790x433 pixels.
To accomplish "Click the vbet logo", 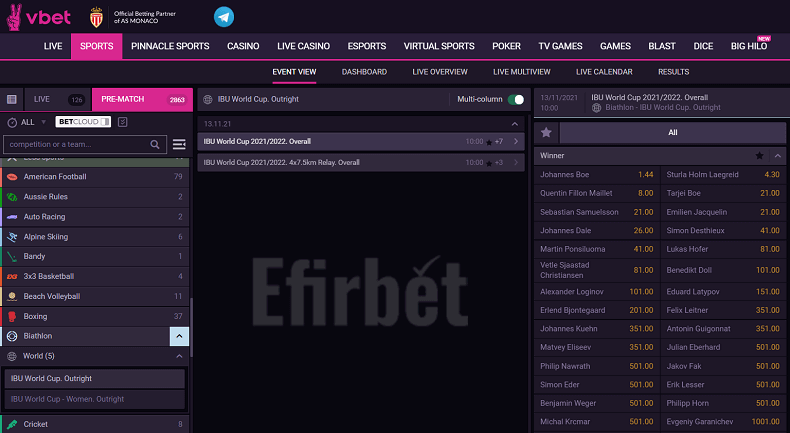I will coord(38,17).
